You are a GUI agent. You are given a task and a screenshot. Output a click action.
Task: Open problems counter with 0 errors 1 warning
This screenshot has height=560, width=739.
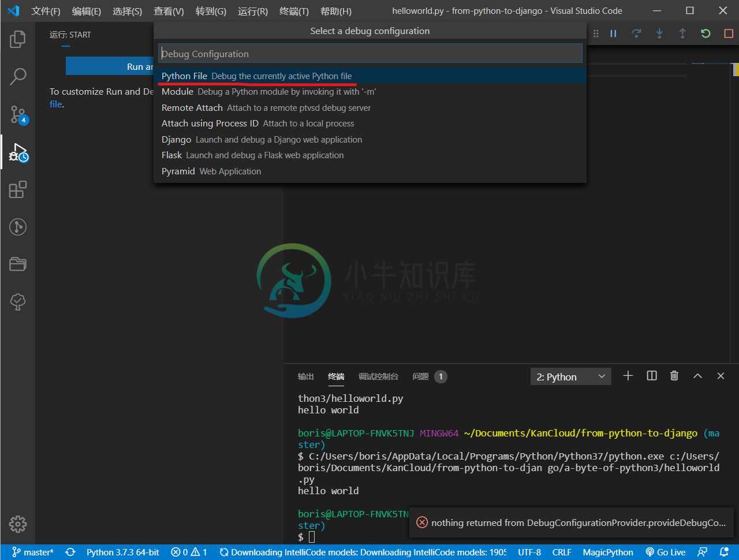coord(189,552)
